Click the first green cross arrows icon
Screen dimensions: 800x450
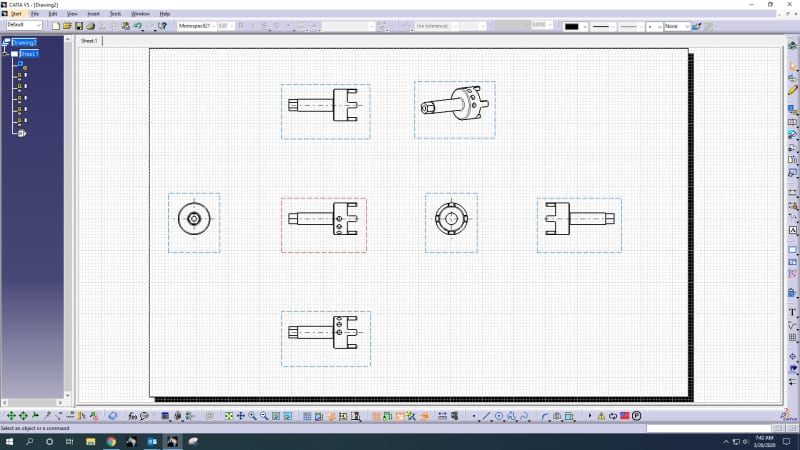pyautogui.click(x=11, y=416)
